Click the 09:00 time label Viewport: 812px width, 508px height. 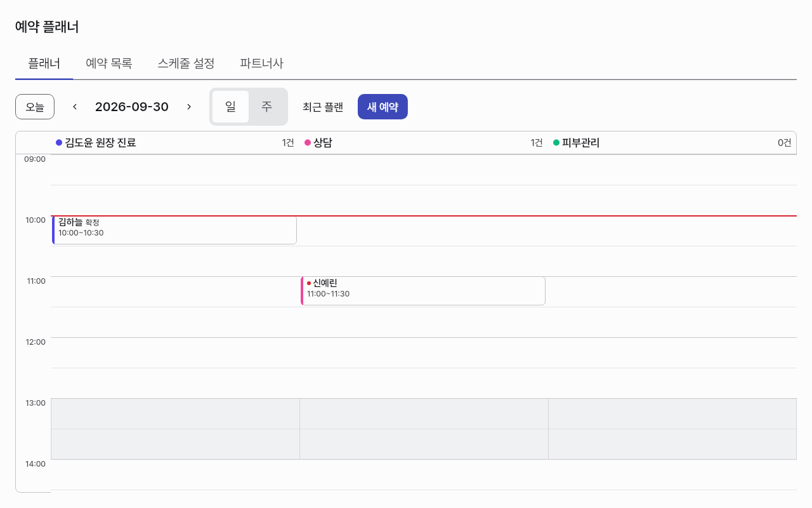coord(35,159)
